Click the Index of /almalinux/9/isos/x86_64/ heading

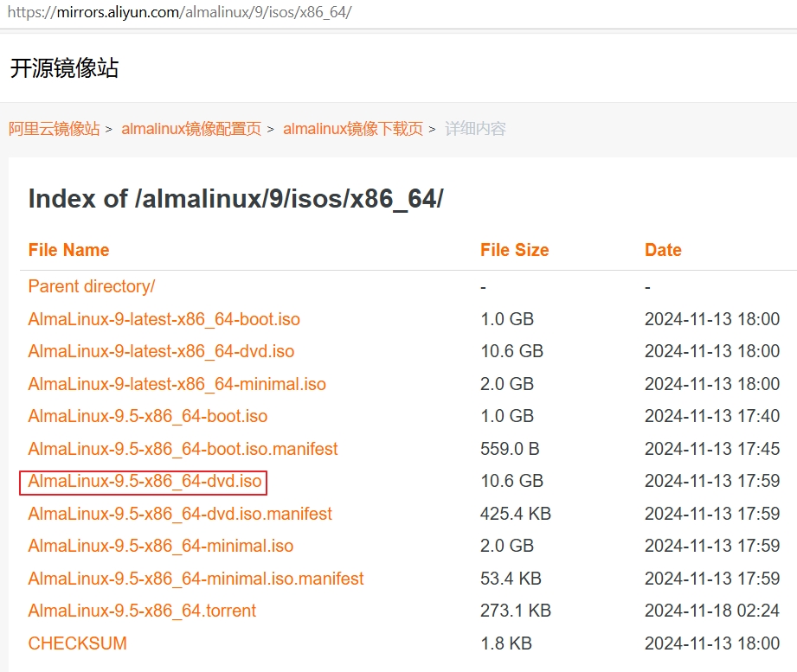tap(236, 199)
